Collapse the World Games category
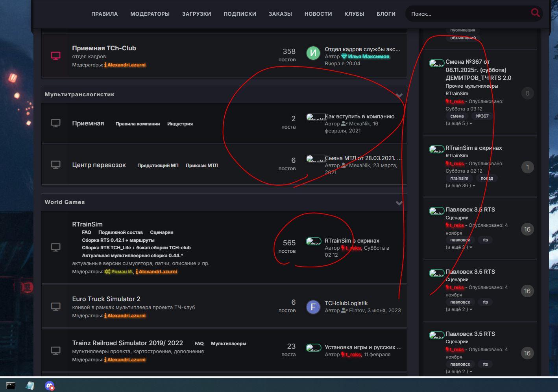This screenshot has width=558, height=392. coord(399,203)
